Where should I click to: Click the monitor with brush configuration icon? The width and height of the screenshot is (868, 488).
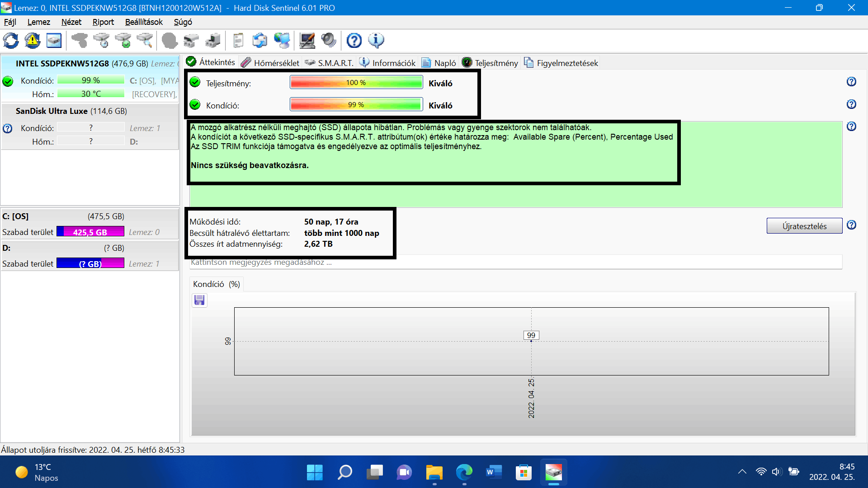coord(307,41)
